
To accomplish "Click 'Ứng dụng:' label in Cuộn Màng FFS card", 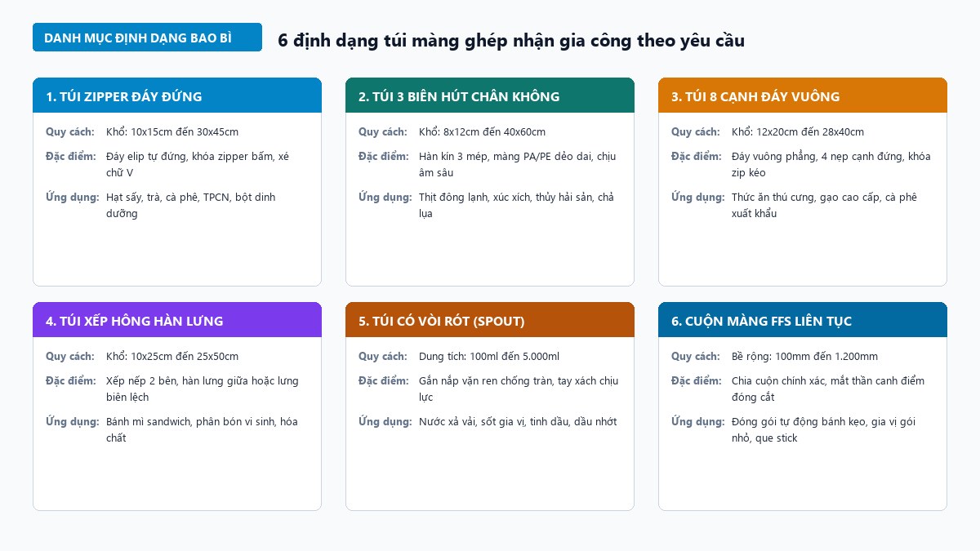I will tap(698, 421).
